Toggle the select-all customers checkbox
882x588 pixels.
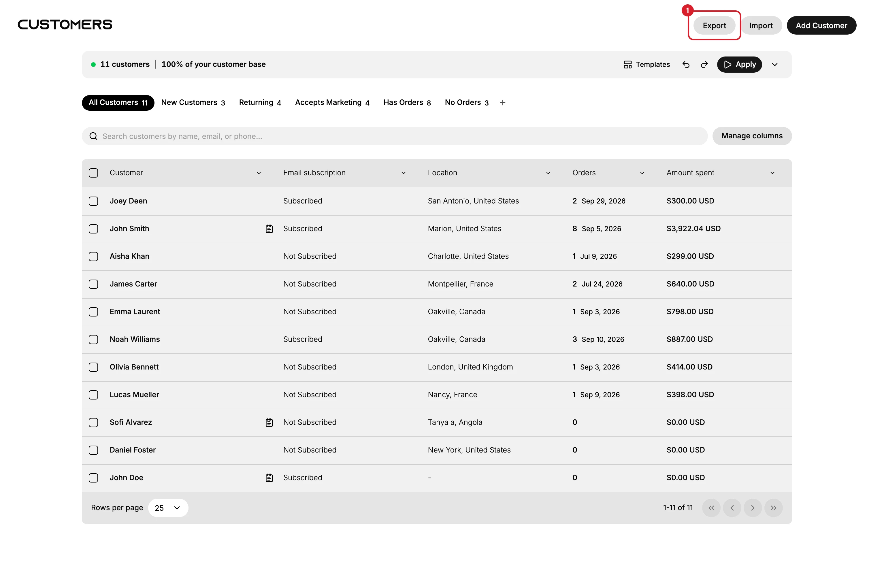point(93,173)
